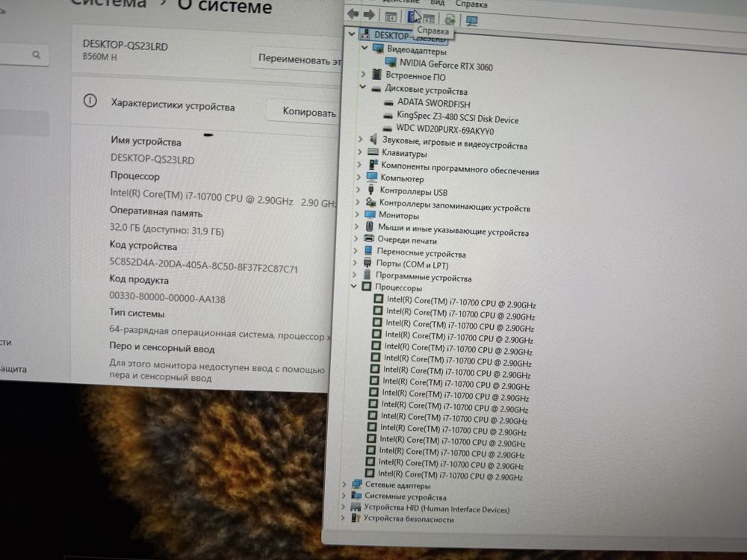Click the info icon beside Характеристики устройства
Image resolution: width=747 pixels, height=560 pixels.
(x=90, y=101)
